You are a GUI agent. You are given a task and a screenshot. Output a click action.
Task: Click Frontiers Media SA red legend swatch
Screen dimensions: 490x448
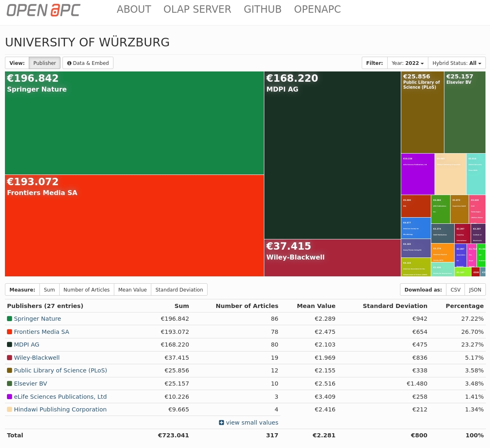click(x=9, y=332)
